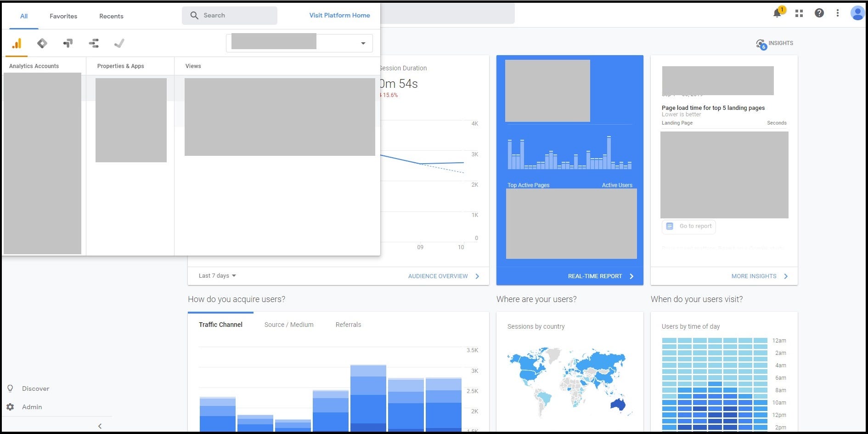Open the Google apps grid
This screenshot has height=434, width=868.
[799, 13]
